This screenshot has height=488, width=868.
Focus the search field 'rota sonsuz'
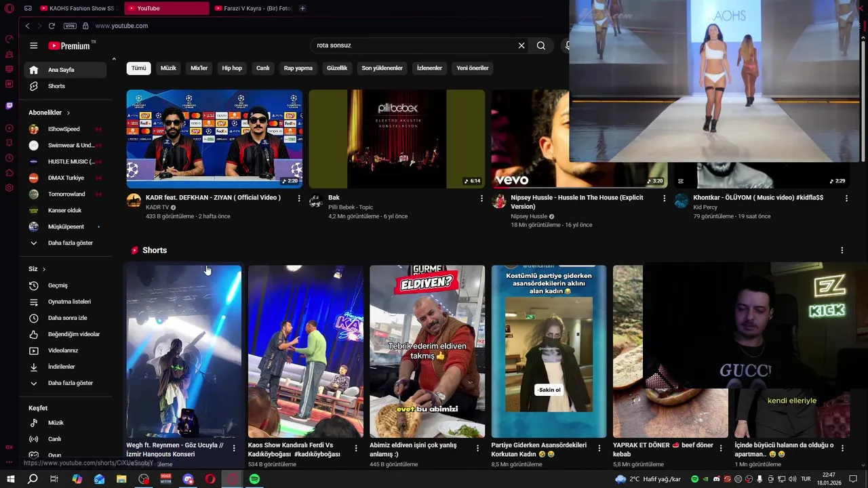coord(412,45)
